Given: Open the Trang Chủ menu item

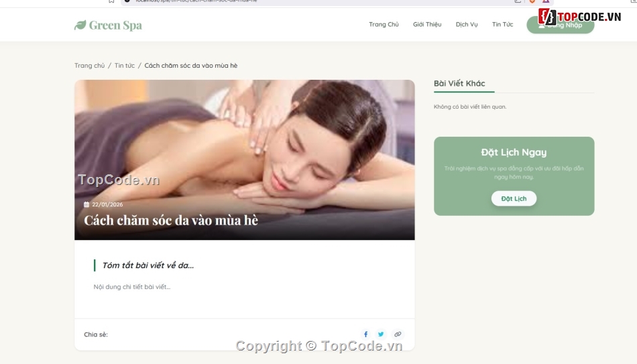Looking at the screenshot, I should (x=384, y=24).
